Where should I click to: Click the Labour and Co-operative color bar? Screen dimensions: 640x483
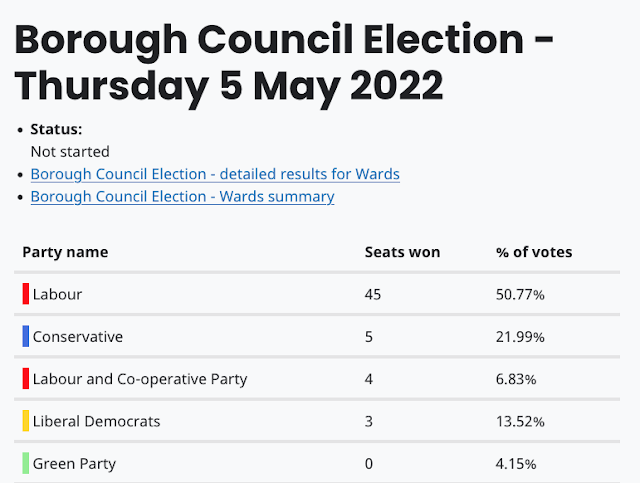[26, 379]
